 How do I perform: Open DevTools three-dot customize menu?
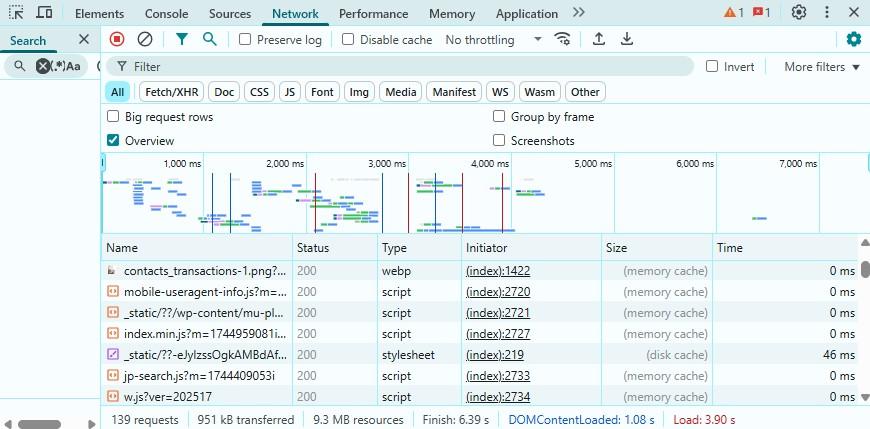pos(827,12)
